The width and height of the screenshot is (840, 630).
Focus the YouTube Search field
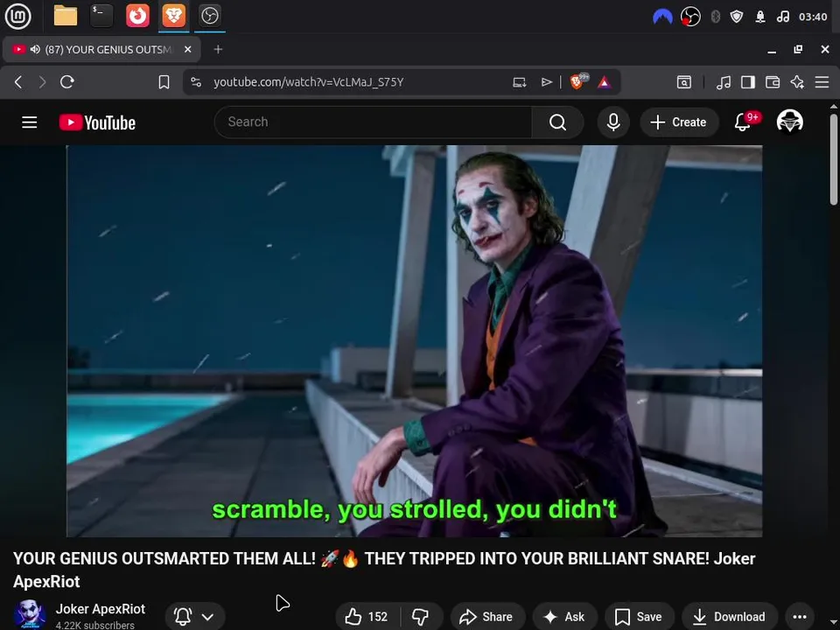coord(374,122)
